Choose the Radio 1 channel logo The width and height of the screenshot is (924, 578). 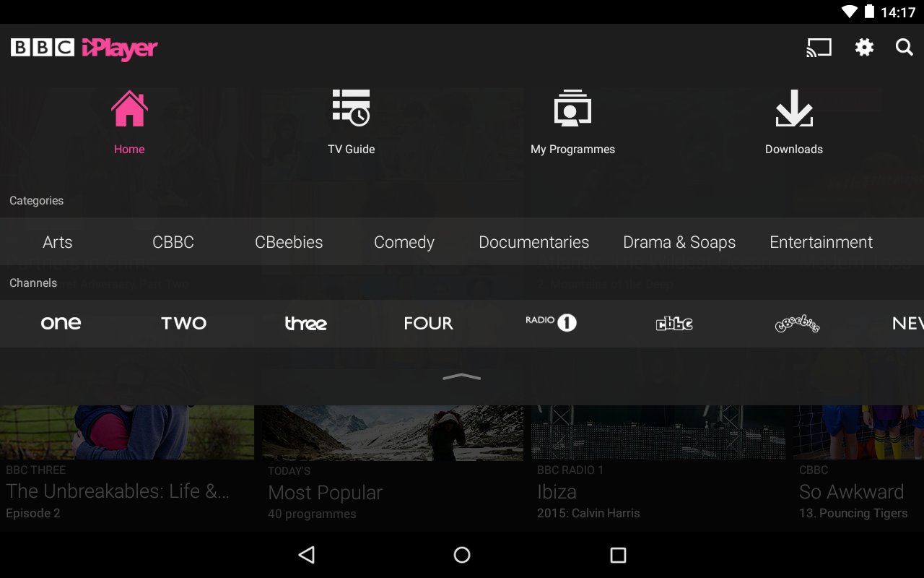pyautogui.click(x=552, y=322)
